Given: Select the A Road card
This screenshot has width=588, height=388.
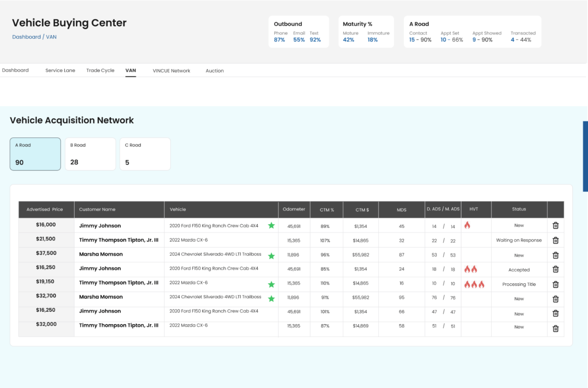Looking at the screenshot, I should [x=35, y=154].
